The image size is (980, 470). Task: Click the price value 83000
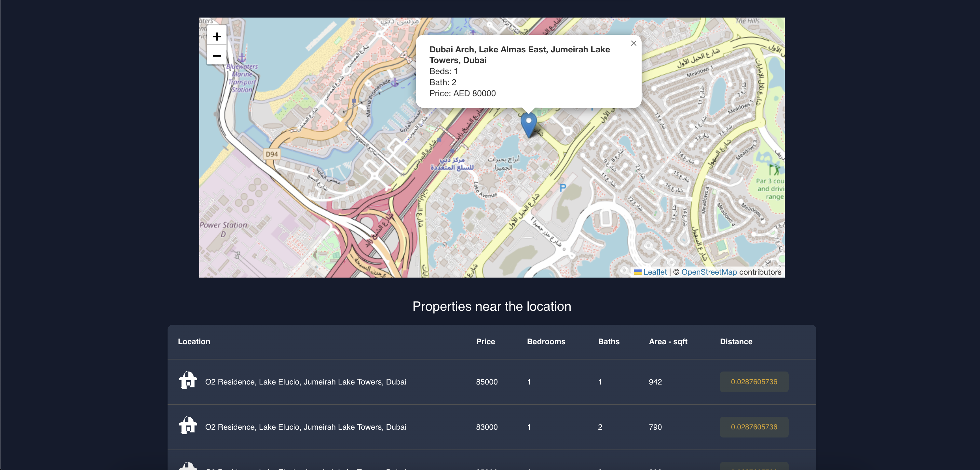[486, 427]
